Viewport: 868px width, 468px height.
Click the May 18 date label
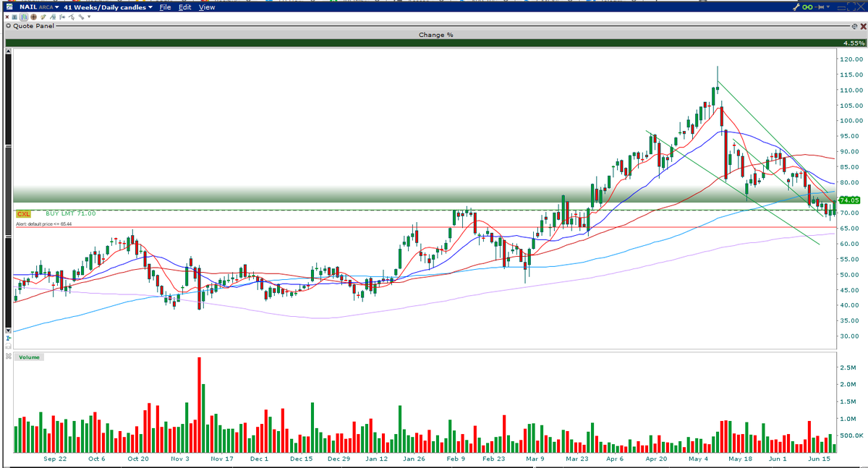(x=739, y=459)
